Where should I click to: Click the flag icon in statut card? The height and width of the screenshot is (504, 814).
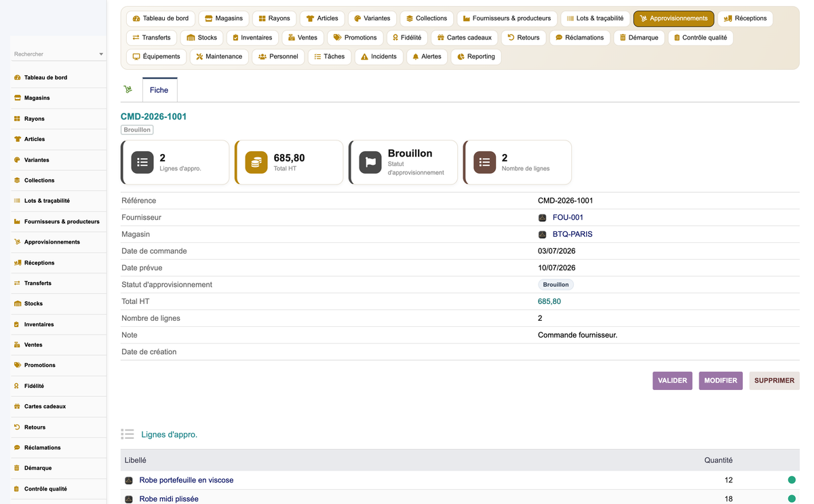click(370, 162)
